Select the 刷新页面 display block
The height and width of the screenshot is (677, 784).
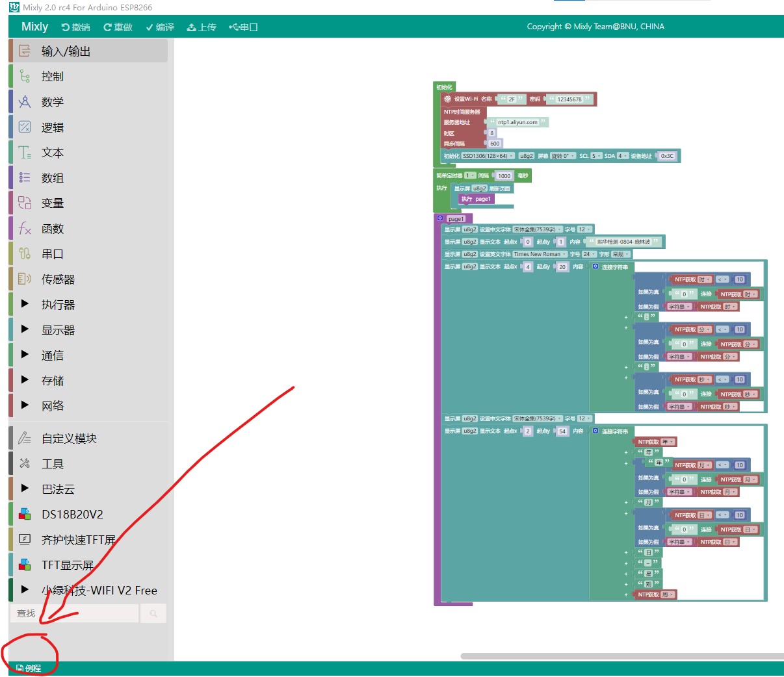482,188
